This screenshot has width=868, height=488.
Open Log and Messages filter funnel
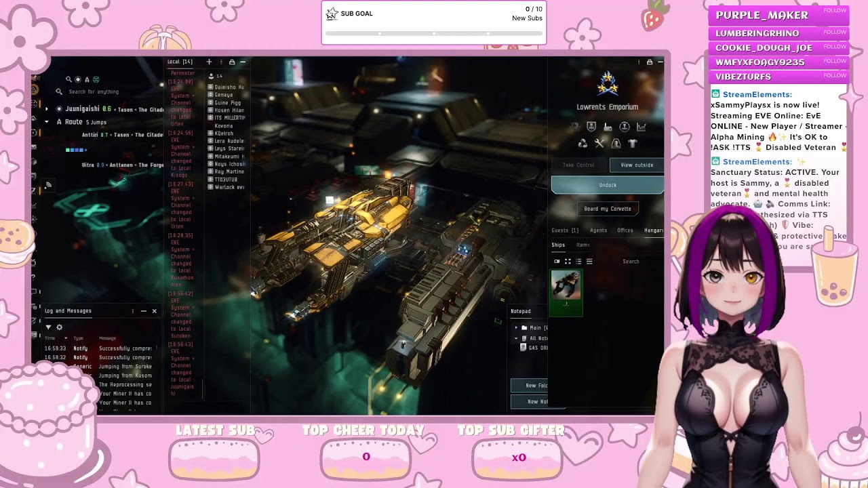(48, 327)
